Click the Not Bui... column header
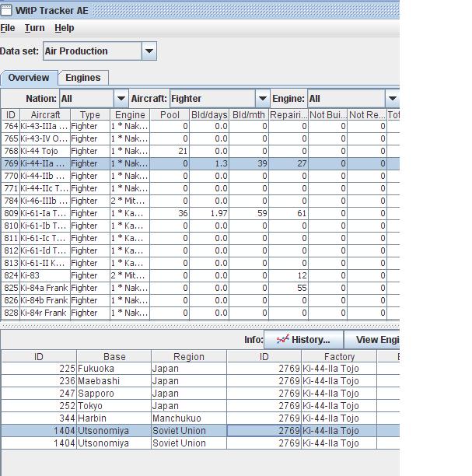 click(328, 115)
